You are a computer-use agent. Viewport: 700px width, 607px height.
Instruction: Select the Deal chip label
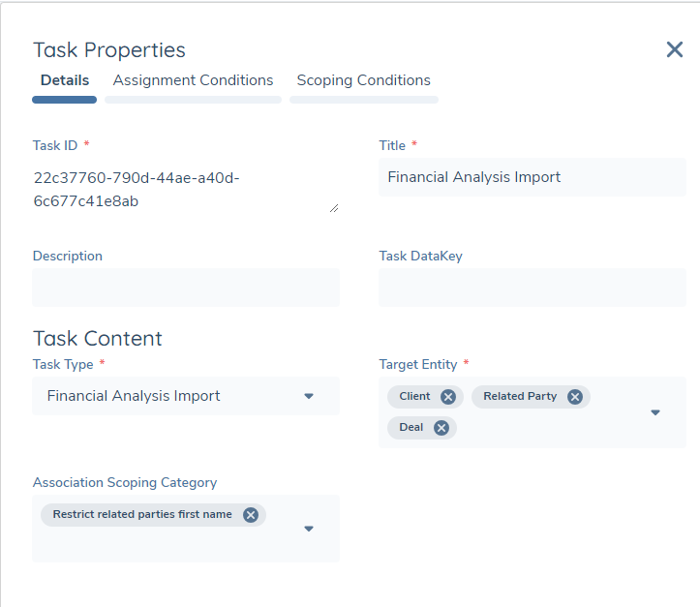411,428
